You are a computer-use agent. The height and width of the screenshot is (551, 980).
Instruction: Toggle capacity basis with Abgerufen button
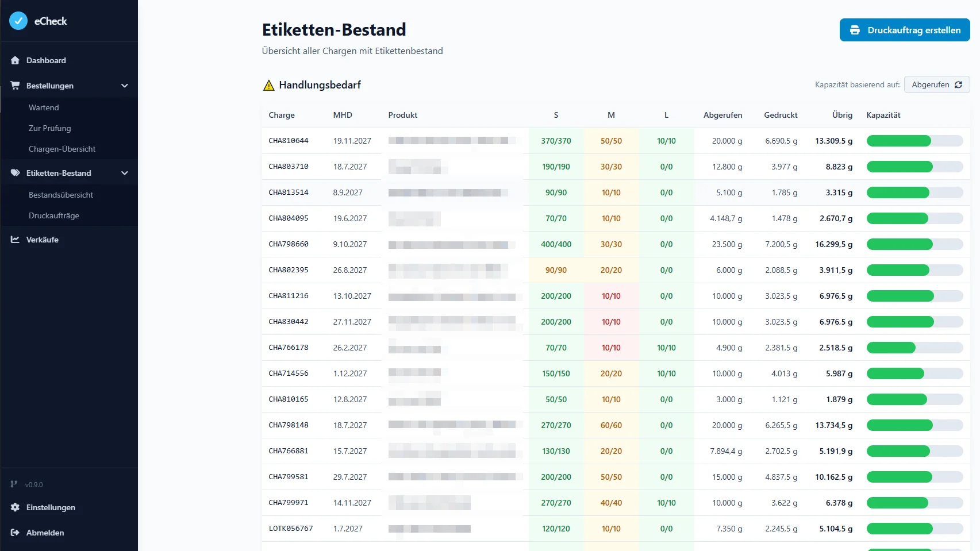(x=936, y=84)
